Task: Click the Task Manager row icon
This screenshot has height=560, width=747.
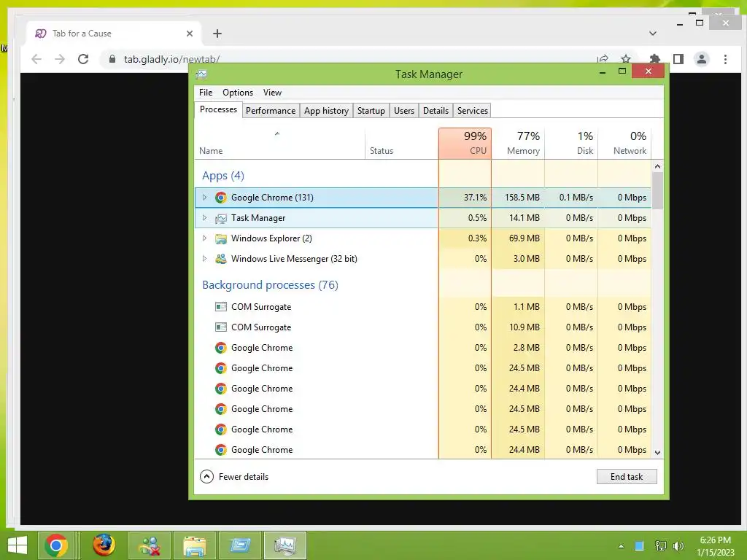Action: point(220,218)
